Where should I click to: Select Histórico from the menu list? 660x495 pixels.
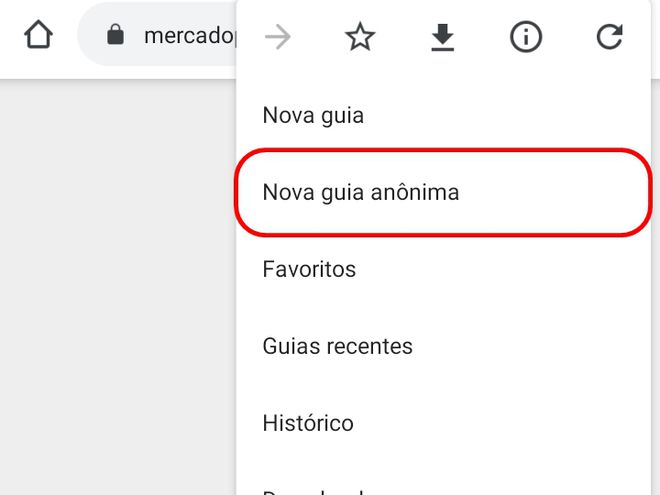(x=443, y=423)
